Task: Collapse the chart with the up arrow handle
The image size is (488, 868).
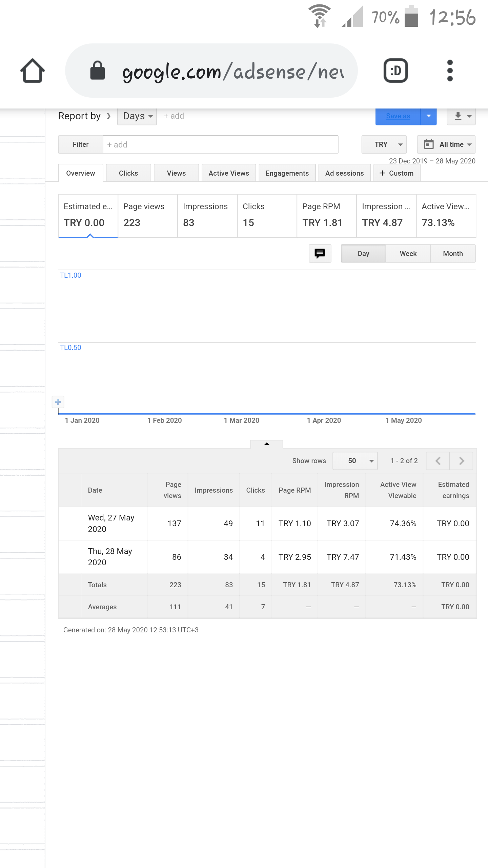Action: (267, 444)
